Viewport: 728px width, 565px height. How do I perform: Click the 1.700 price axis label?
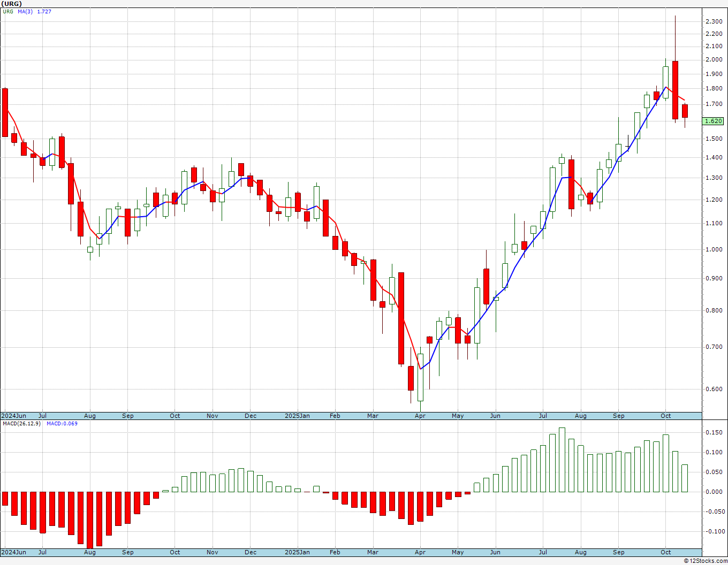coord(714,104)
